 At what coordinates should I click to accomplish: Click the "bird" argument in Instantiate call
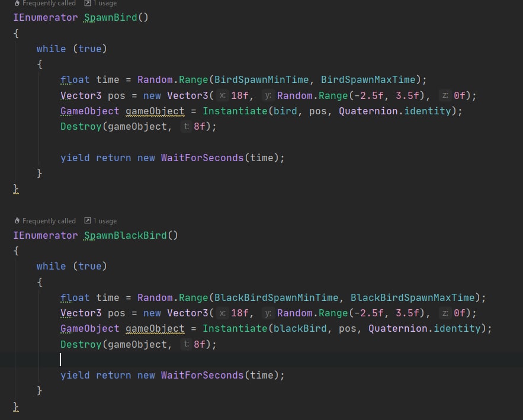[x=285, y=111]
